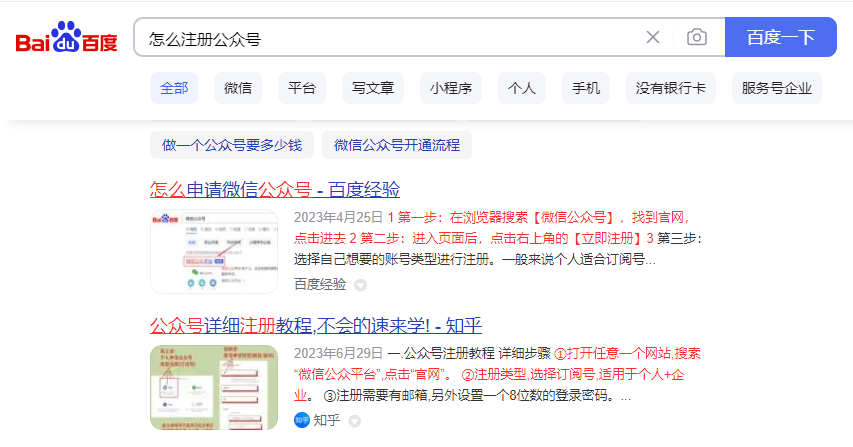Open result 公众号详细注册教程 - 知乎

[x=316, y=326]
